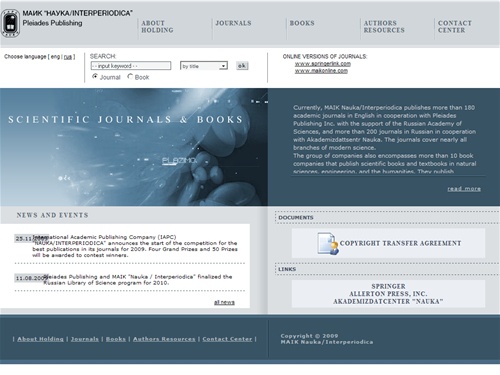The width and height of the screenshot is (500, 375).
Task: Click the Pleiades Publishing title text
Action: [52, 23]
